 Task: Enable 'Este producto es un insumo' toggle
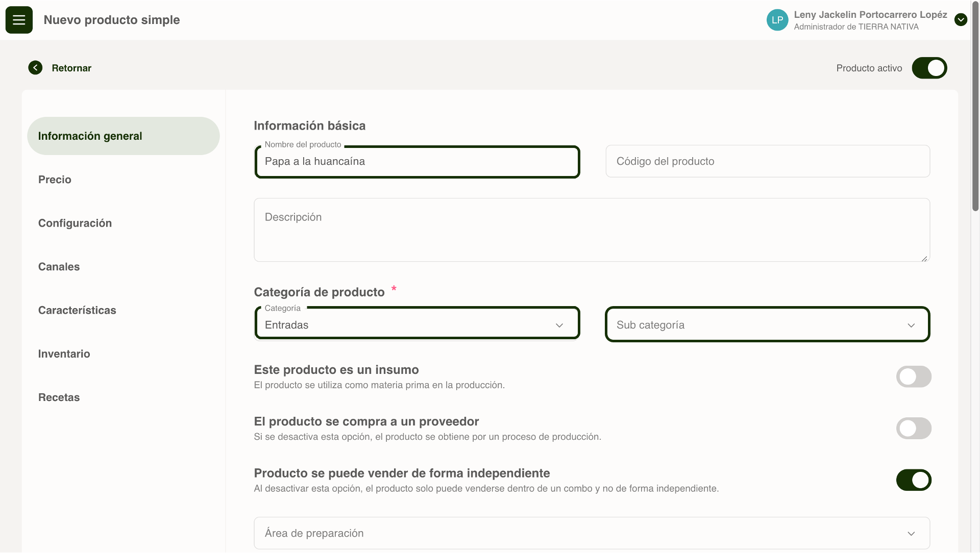[x=914, y=377]
